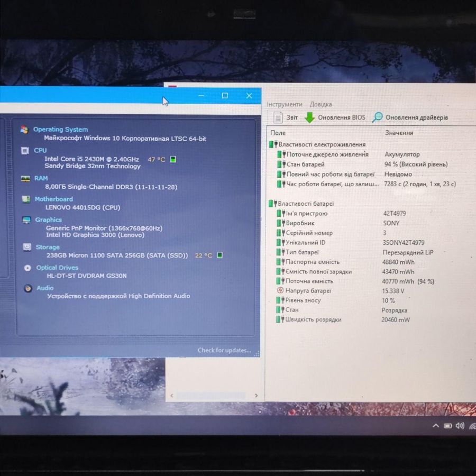Viewport: 476px width, 476px height.
Task: Click the Audio speaker icon
Action: 28,288
